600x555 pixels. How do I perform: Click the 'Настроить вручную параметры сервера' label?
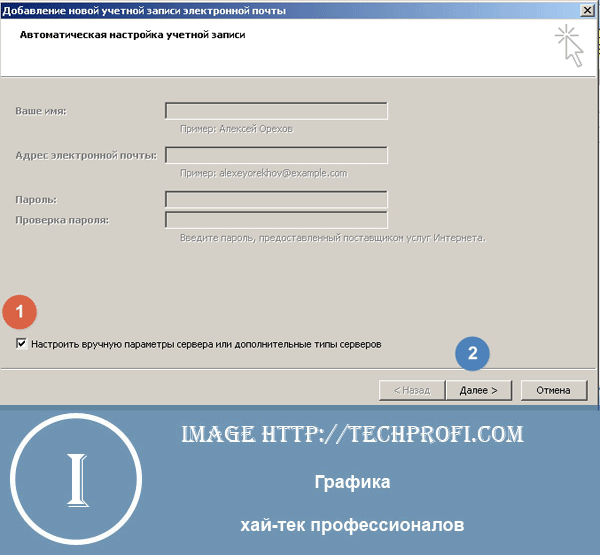click(x=206, y=344)
